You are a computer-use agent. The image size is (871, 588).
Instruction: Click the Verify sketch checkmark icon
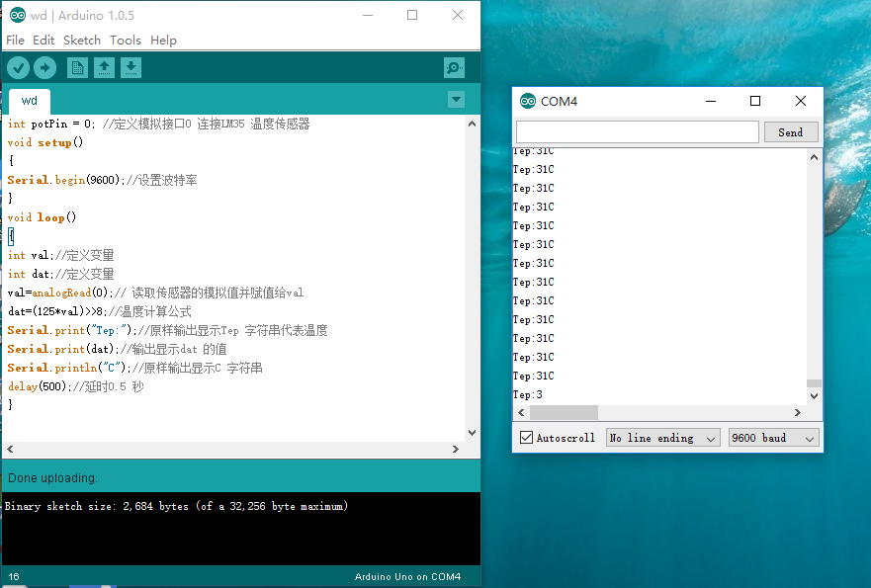(x=19, y=68)
